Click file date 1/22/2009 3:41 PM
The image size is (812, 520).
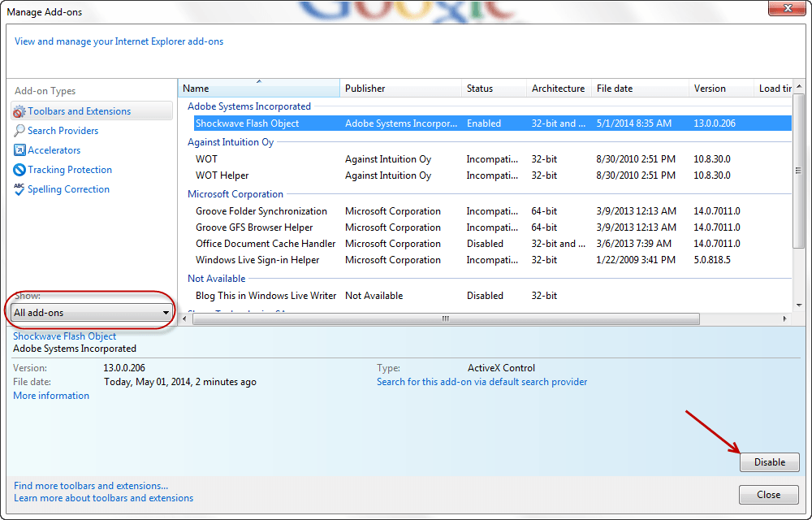pyautogui.click(x=636, y=260)
